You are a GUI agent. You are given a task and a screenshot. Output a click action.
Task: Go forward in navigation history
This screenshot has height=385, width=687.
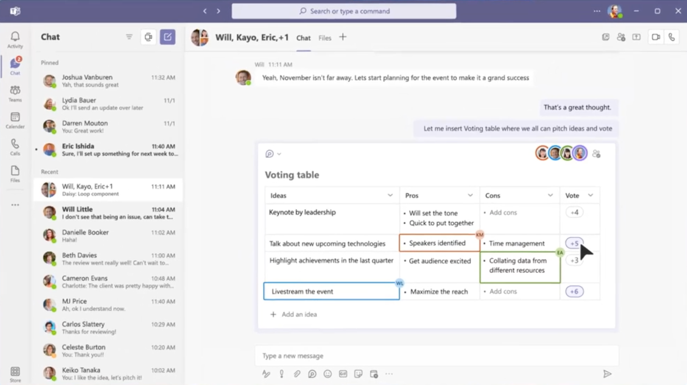(x=218, y=11)
